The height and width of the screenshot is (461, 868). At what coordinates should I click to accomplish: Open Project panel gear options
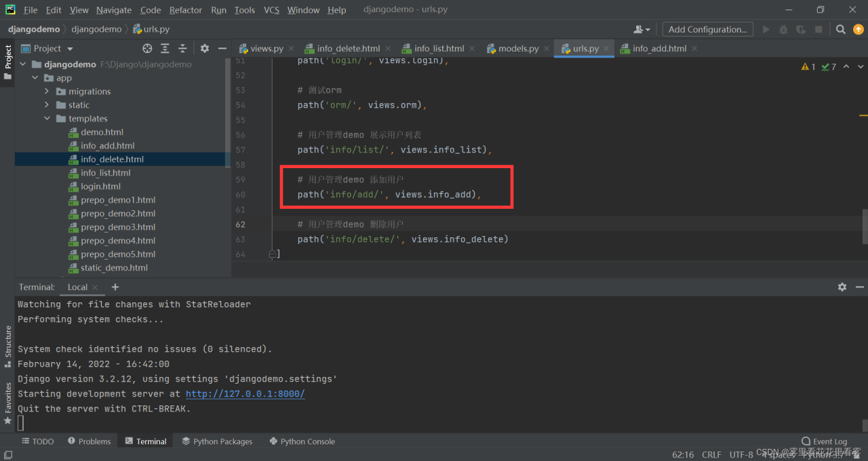[x=205, y=48]
